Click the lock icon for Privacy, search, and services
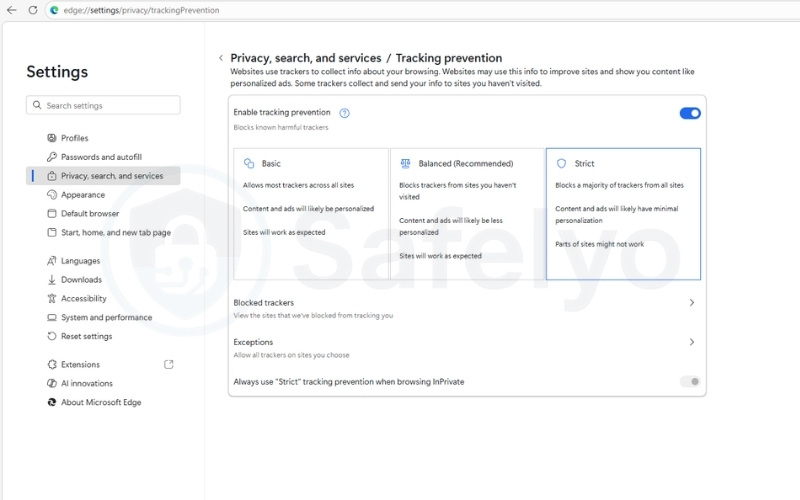The width and height of the screenshot is (800, 500). (x=52, y=176)
